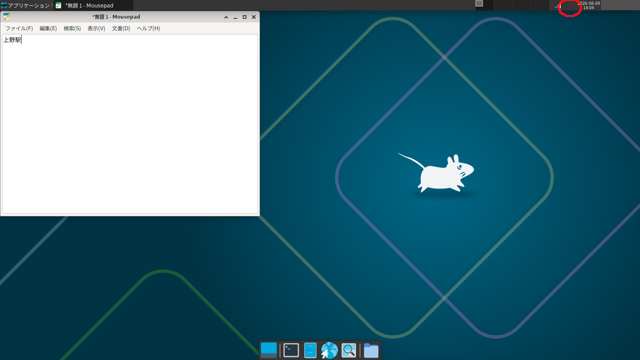The width and height of the screenshot is (640, 360).
Task: Launch the Terminal emulator from dock
Action: tap(291, 350)
